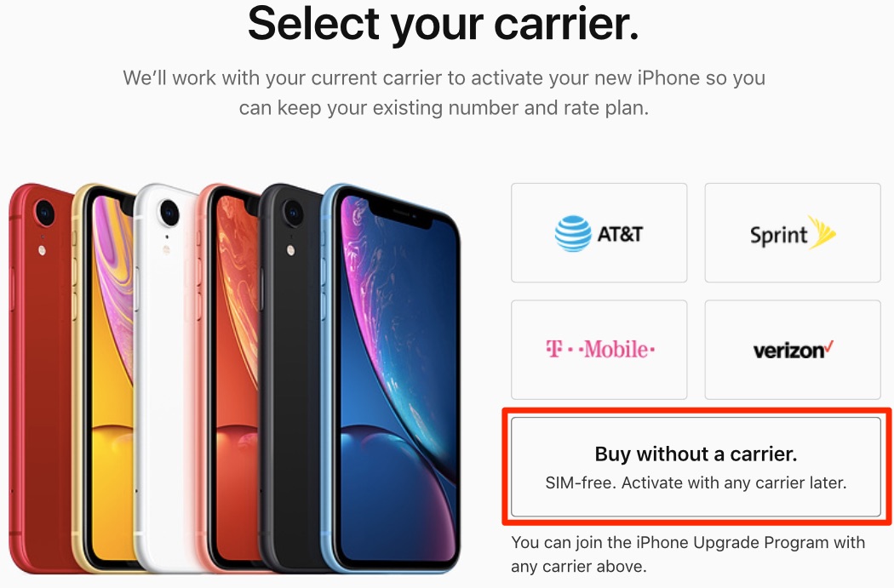The width and height of the screenshot is (894, 588).
Task: Click the pink T-Mobile T logo
Action: pos(553,349)
